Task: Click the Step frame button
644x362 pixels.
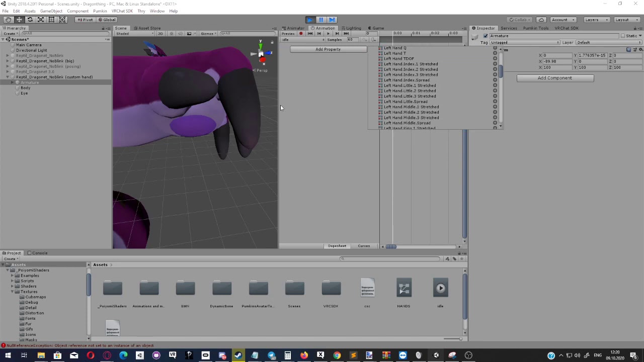Action: (332, 20)
